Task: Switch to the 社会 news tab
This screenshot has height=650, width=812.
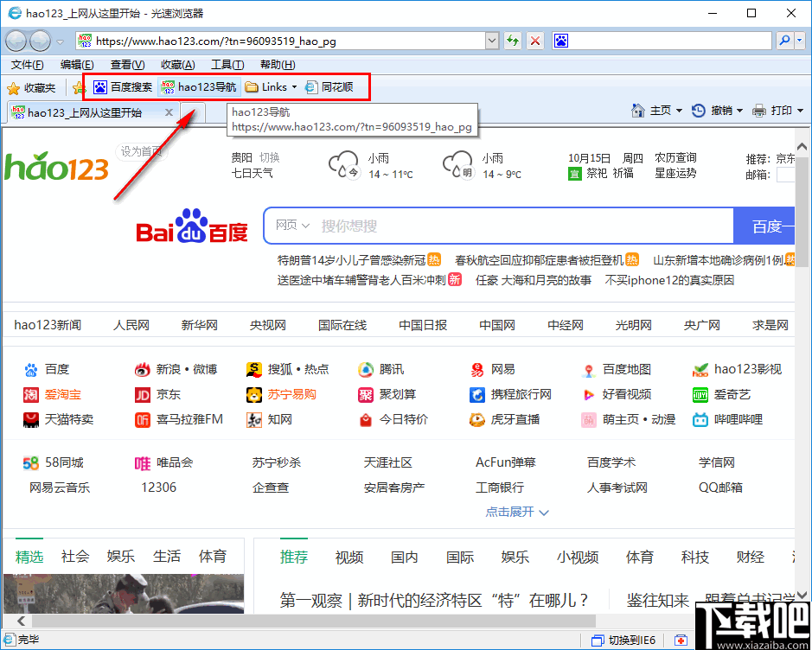Action: pyautogui.click(x=75, y=557)
